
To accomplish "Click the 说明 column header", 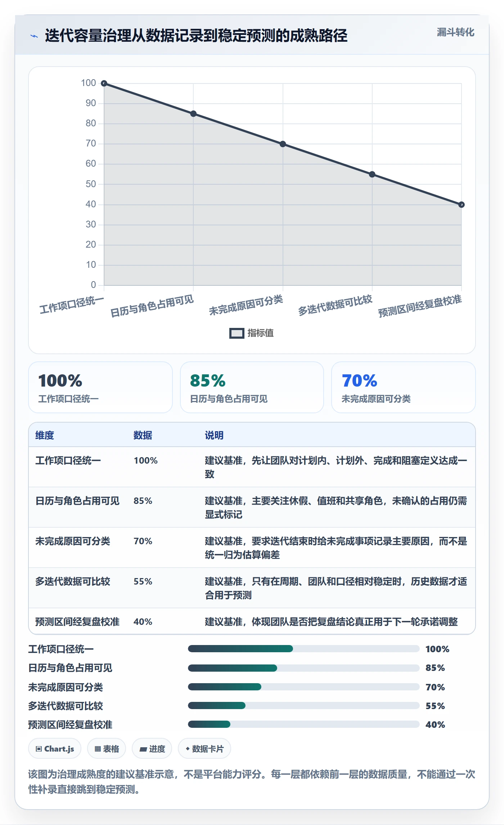I will tap(214, 435).
